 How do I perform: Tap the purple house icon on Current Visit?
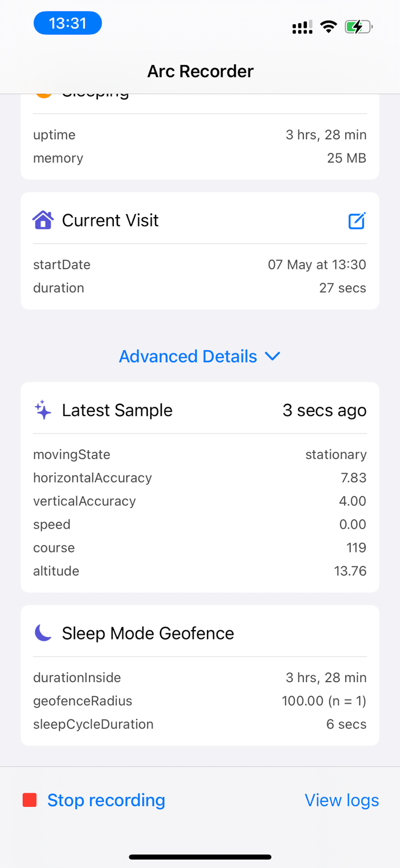point(43,220)
